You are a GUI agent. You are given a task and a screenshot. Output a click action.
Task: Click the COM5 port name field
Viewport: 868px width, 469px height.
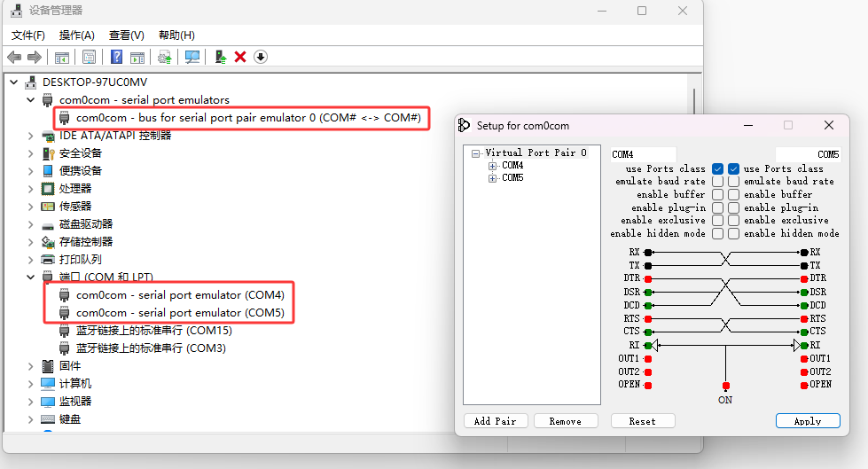(808, 154)
